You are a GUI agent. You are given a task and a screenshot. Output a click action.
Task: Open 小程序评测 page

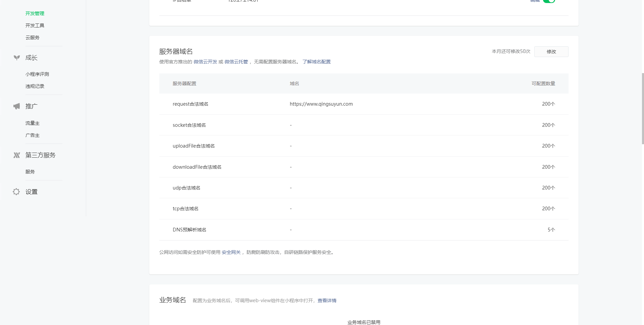tap(37, 74)
